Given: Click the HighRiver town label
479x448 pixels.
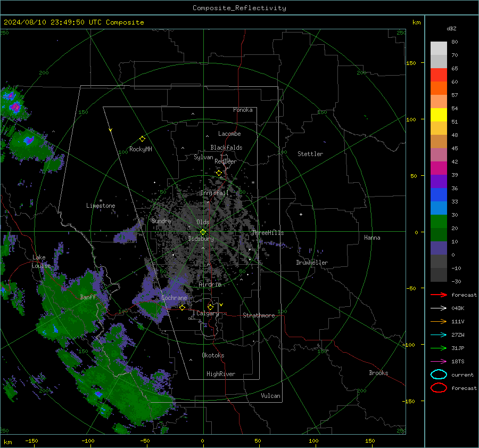Looking at the screenshot, I should [221, 374].
